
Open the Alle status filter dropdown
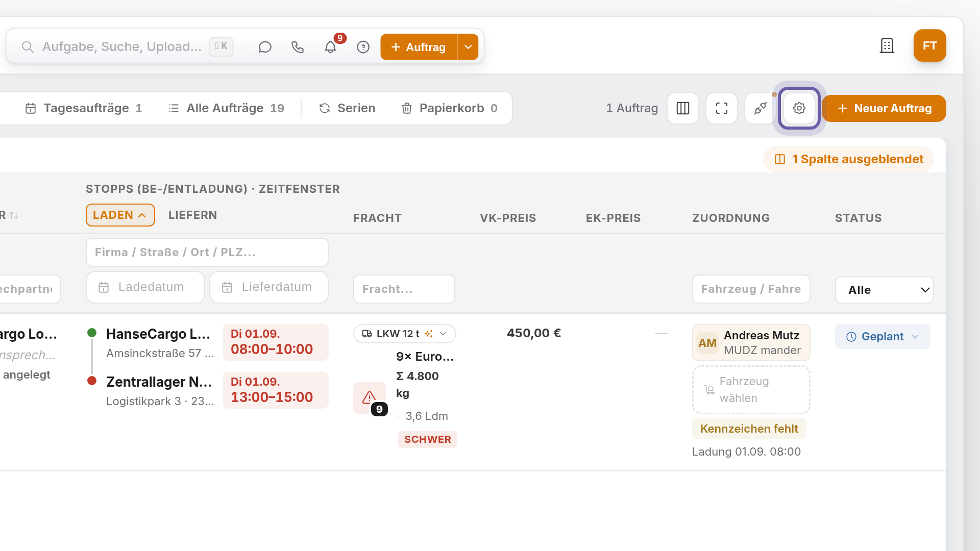pyautogui.click(x=884, y=290)
